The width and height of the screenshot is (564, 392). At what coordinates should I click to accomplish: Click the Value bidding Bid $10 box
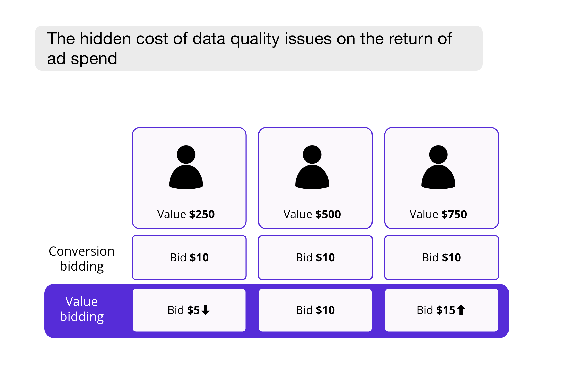[315, 310]
